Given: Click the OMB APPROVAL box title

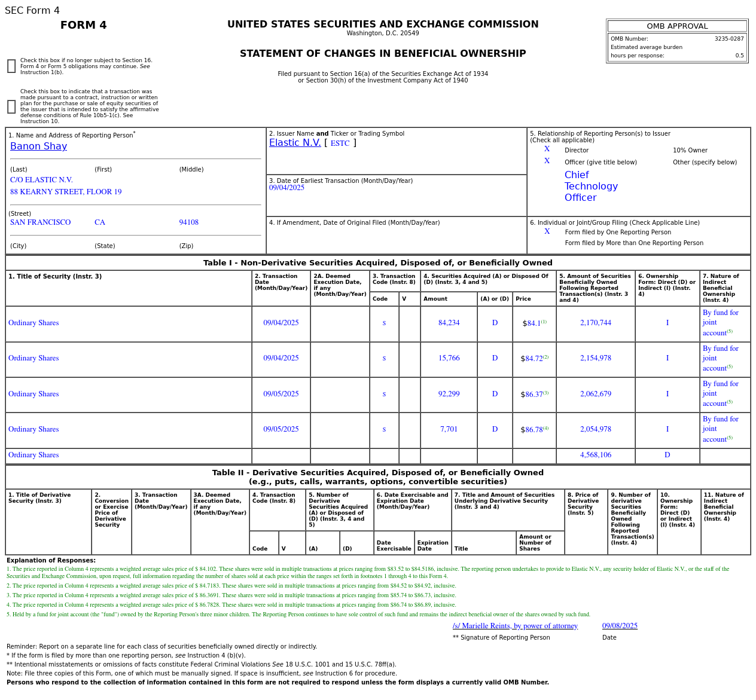Looking at the screenshot, I should click(677, 26).
